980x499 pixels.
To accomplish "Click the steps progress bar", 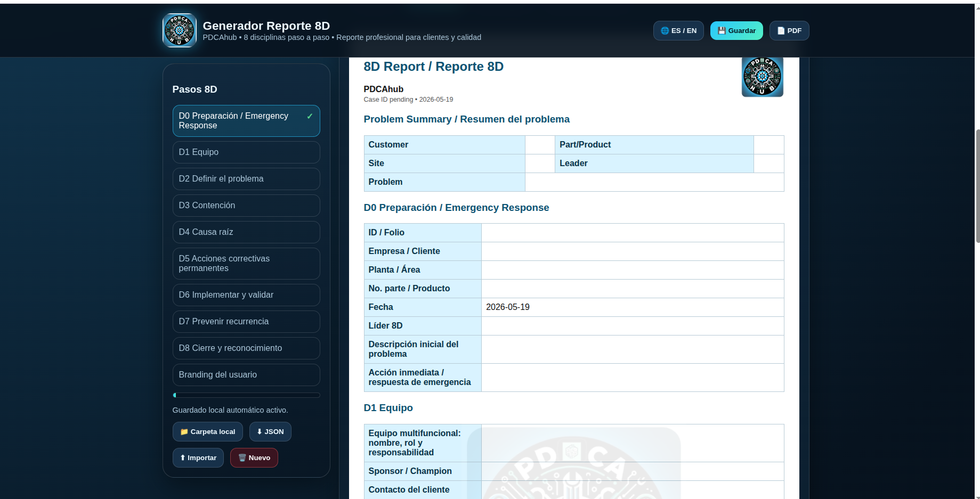I will [x=246, y=395].
